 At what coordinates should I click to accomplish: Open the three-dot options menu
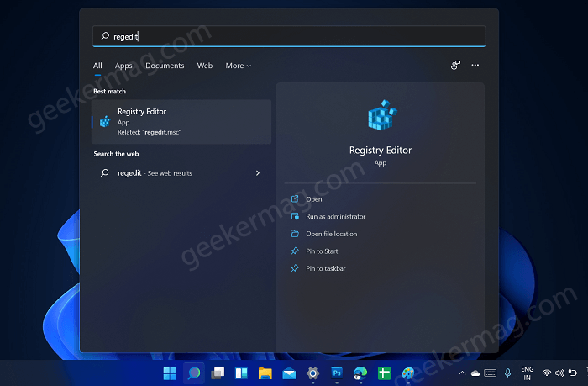click(x=475, y=65)
